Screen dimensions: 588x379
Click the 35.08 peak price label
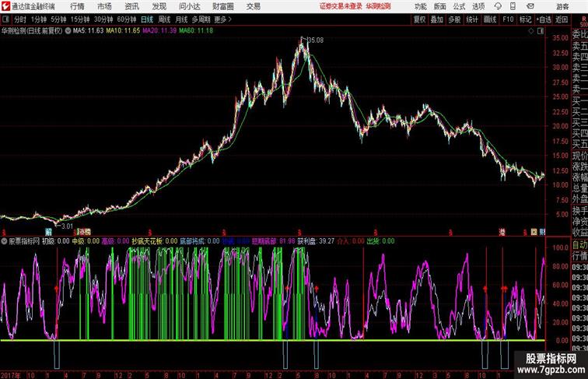(x=315, y=40)
